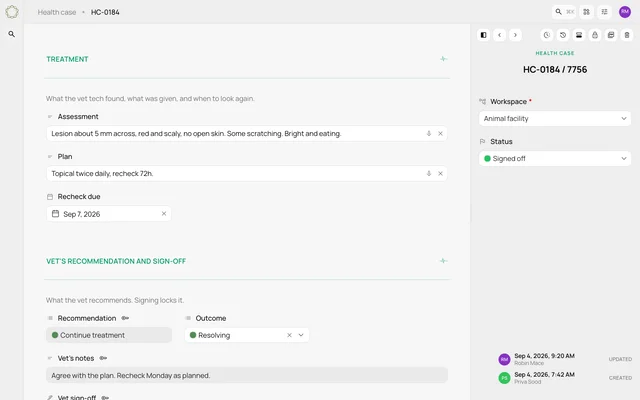
Task: Click the key icon beside Vet's notes label
Action: [104, 358]
